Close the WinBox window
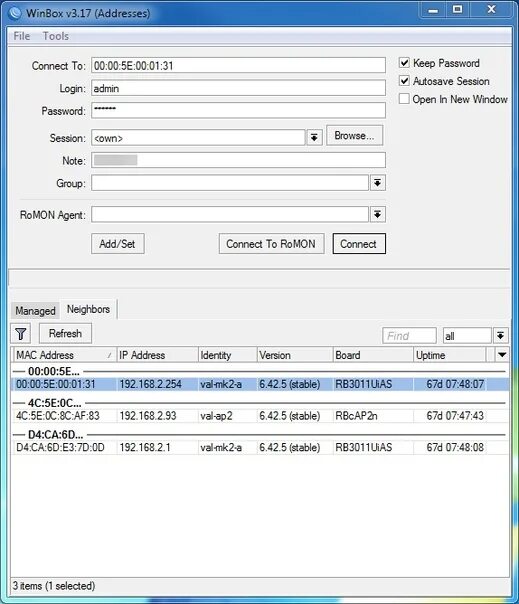 tap(491, 9)
